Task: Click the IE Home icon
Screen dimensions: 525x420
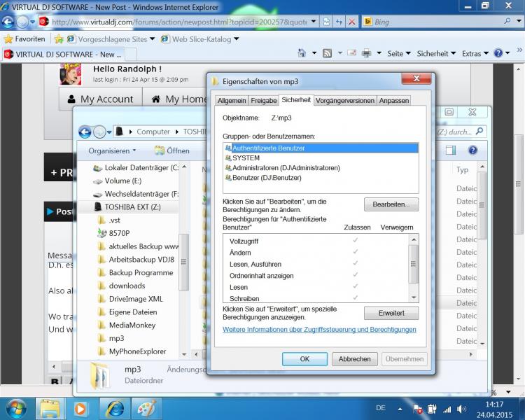Action: tap(302, 53)
